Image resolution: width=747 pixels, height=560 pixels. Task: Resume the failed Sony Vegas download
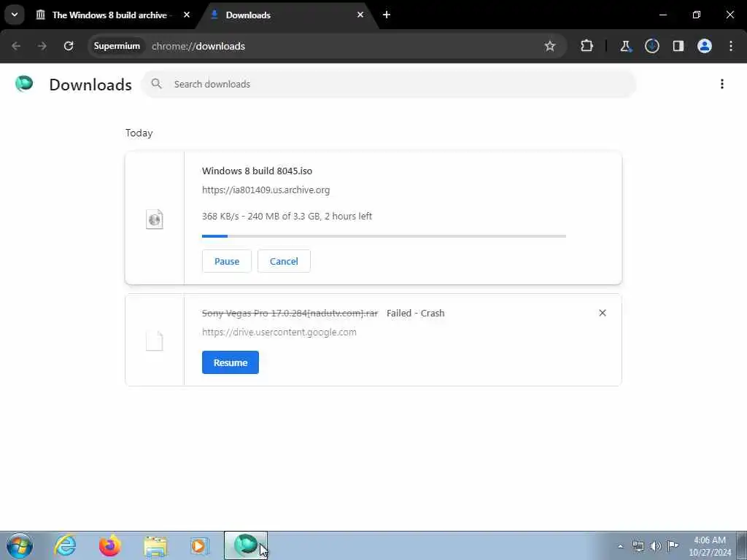point(230,362)
